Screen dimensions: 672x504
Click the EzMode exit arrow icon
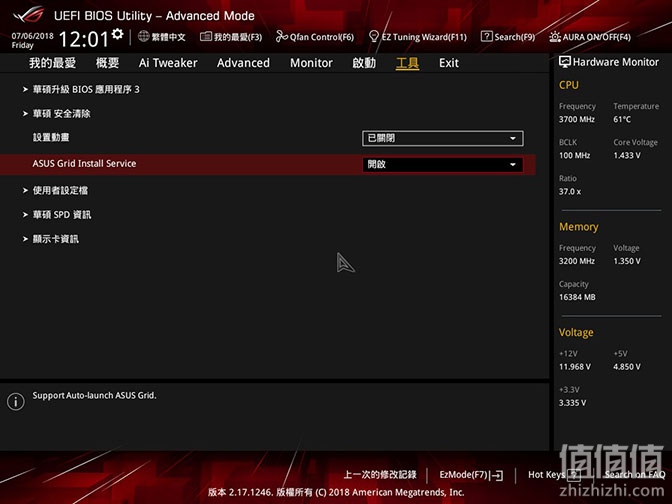(x=498, y=475)
